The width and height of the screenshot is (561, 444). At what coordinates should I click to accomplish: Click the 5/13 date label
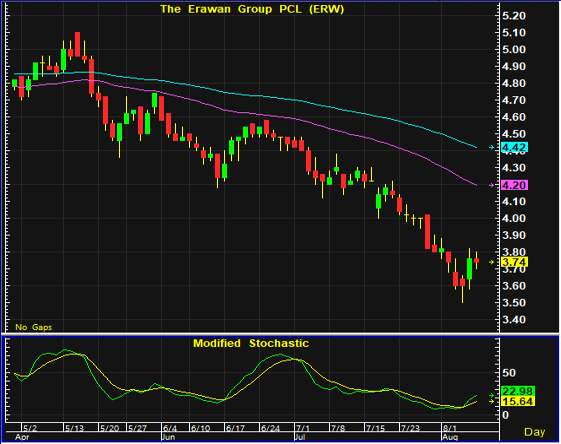pos(74,428)
